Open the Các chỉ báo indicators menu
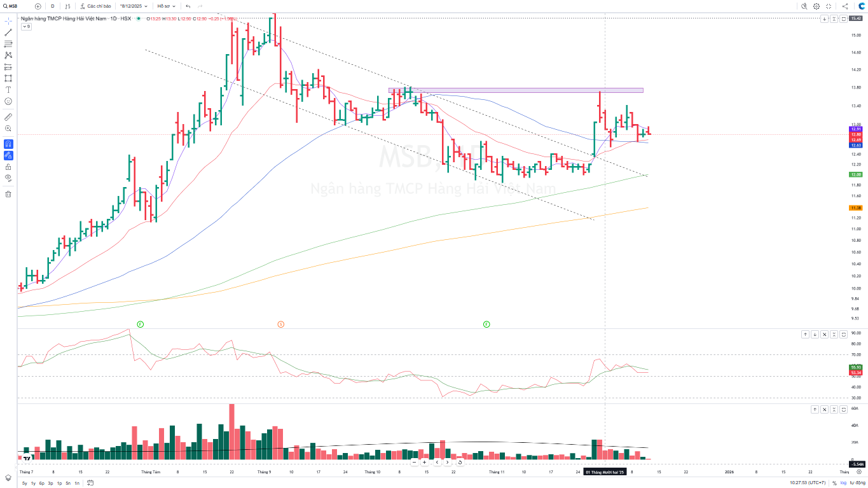 click(95, 6)
